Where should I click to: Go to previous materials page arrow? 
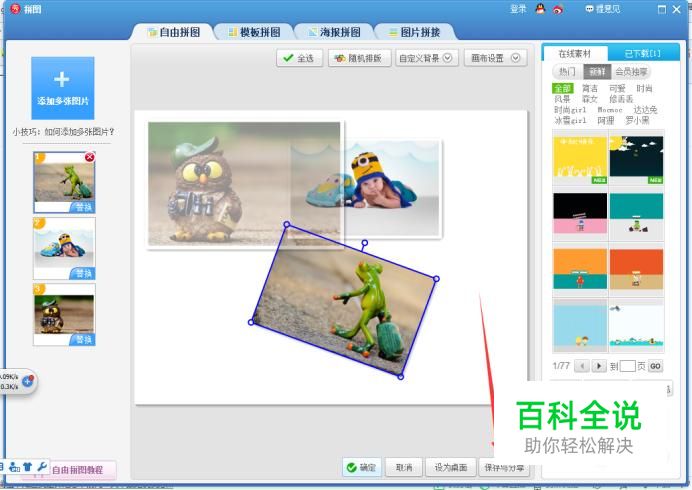pyautogui.click(x=582, y=366)
